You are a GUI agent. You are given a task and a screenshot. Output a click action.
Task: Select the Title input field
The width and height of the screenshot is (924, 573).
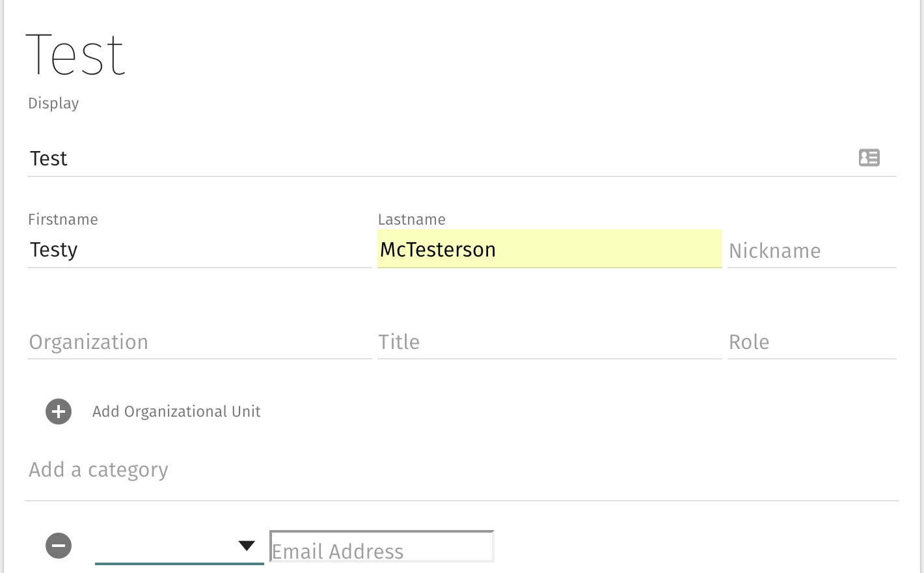click(549, 342)
